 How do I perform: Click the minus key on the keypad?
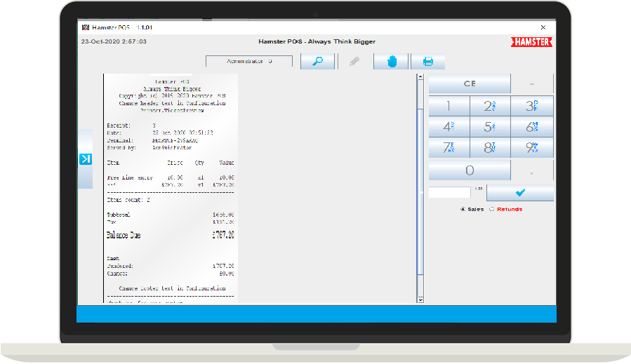point(532,83)
